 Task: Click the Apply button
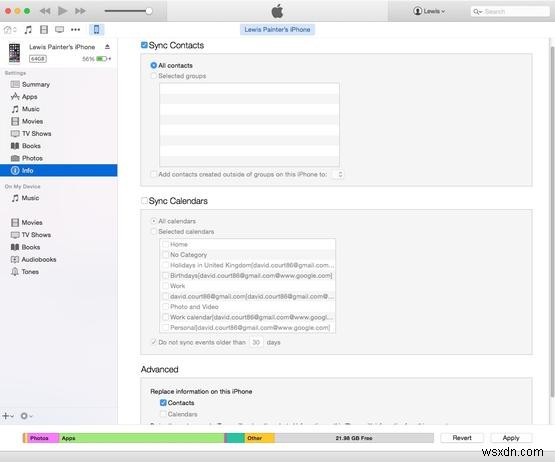(x=511, y=438)
